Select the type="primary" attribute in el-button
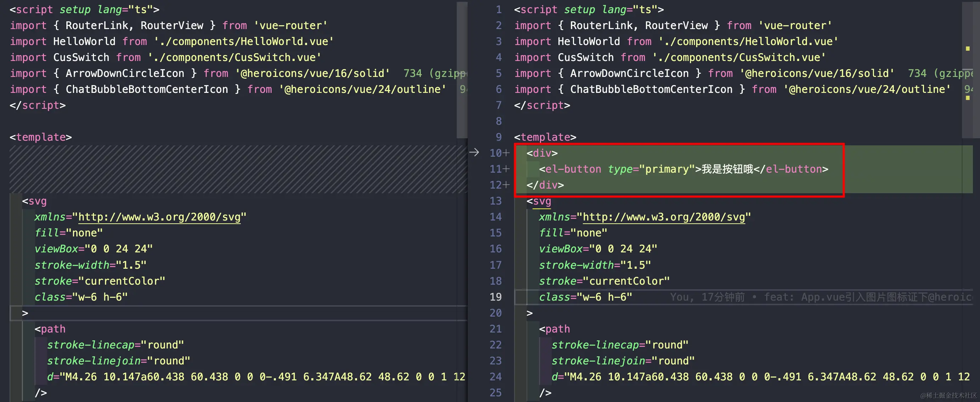This screenshot has height=402, width=980. pos(652,169)
